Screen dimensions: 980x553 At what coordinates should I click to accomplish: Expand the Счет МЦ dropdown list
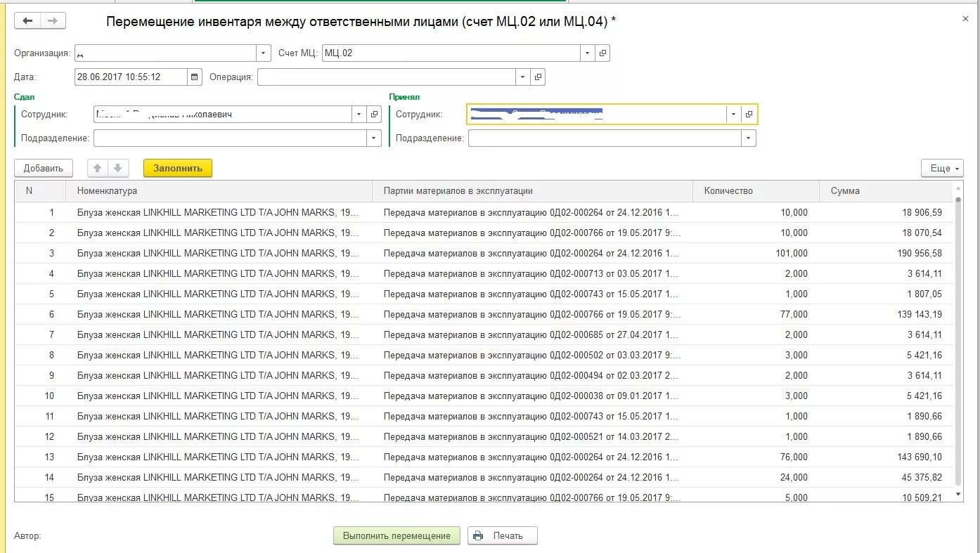tap(588, 53)
